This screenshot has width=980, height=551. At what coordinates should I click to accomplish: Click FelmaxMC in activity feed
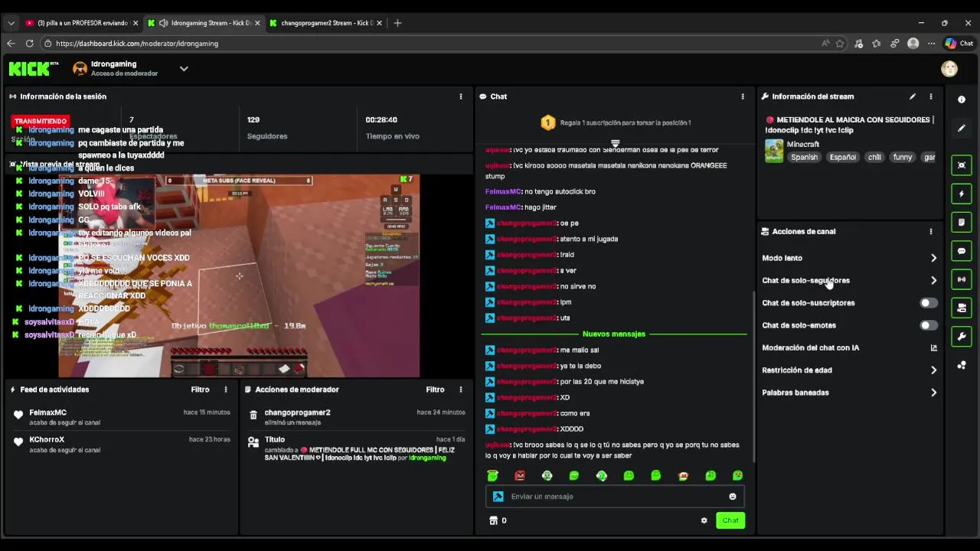48,412
